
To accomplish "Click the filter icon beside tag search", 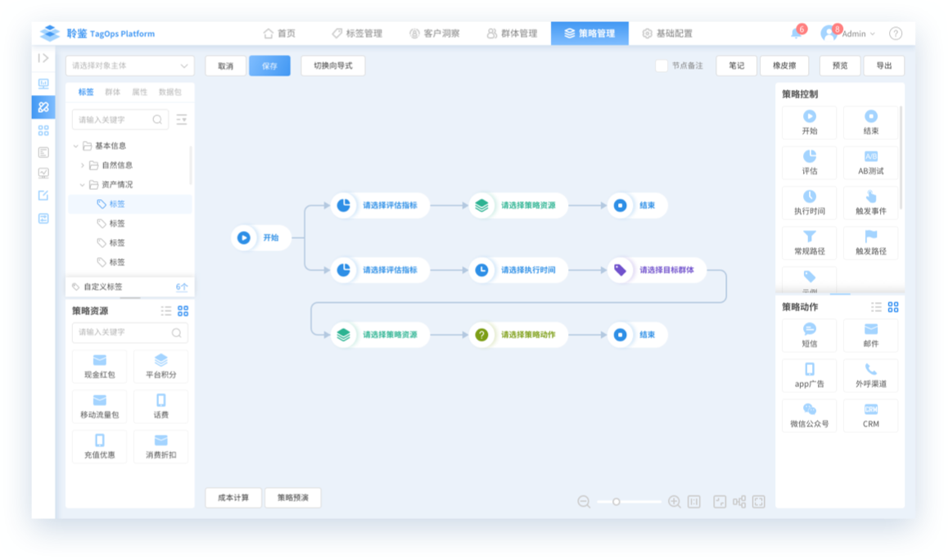I will coord(182,120).
